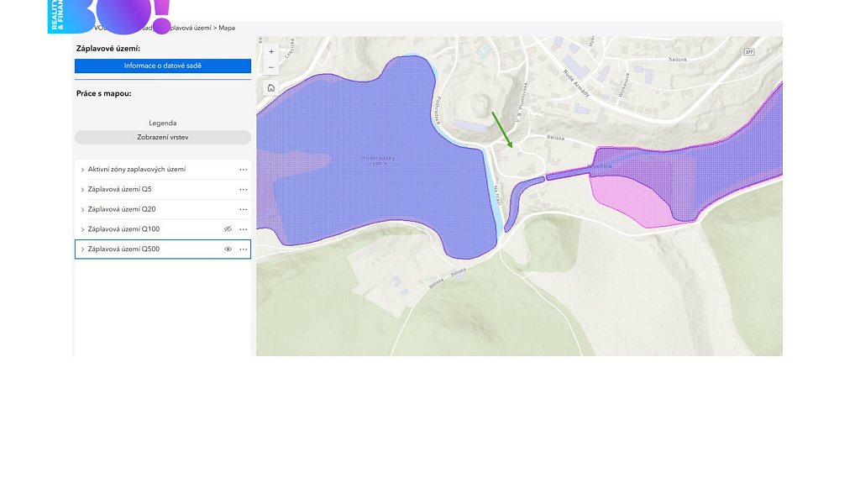
Task: Expand the Záplavová území Q5 layer
Action: (82, 190)
